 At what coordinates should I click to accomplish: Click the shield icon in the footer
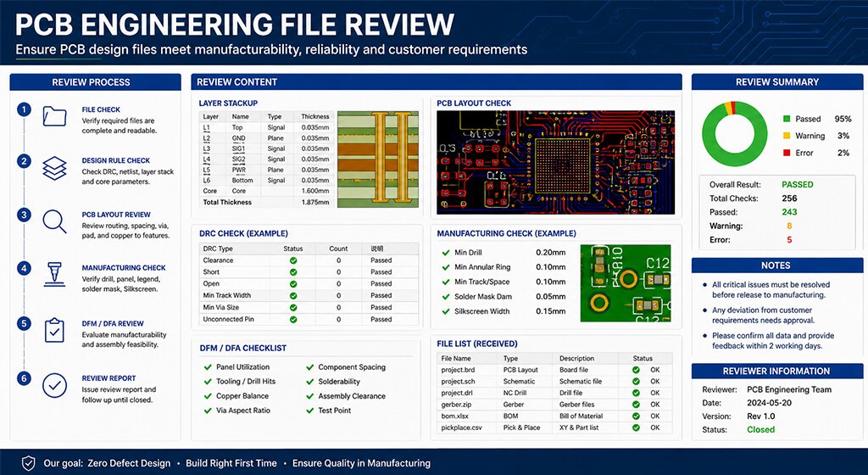click(x=28, y=463)
